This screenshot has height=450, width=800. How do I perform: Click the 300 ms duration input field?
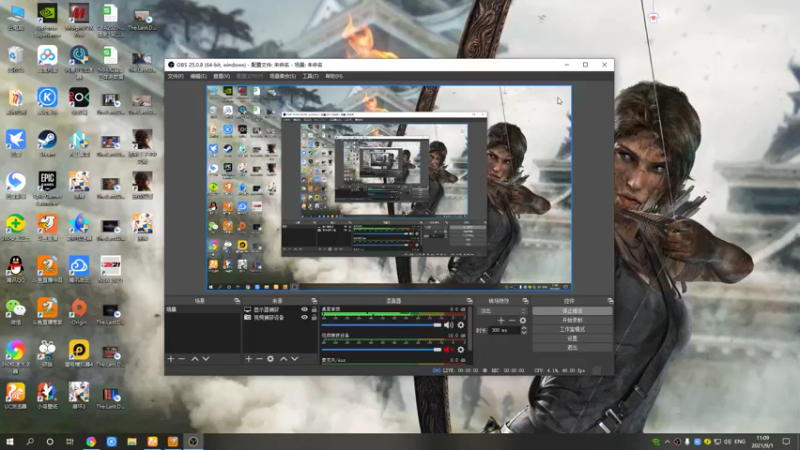(505, 331)
